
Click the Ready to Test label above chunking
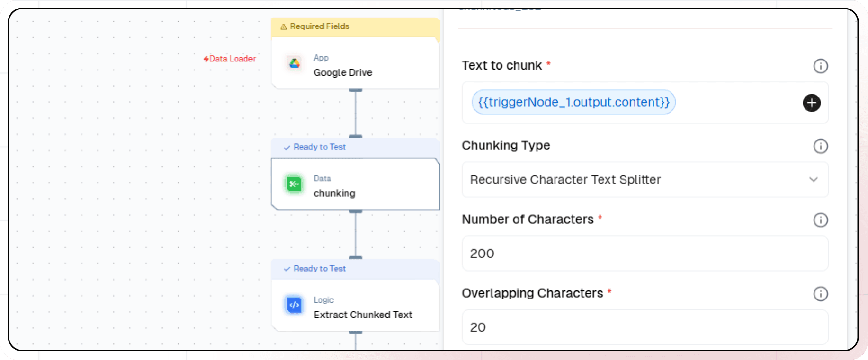pyautogui.click(x=319, y=147)
